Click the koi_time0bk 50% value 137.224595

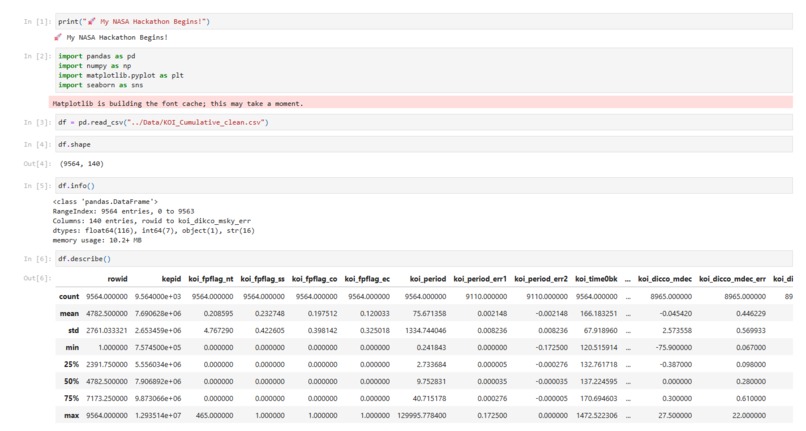tap(599, 382)
